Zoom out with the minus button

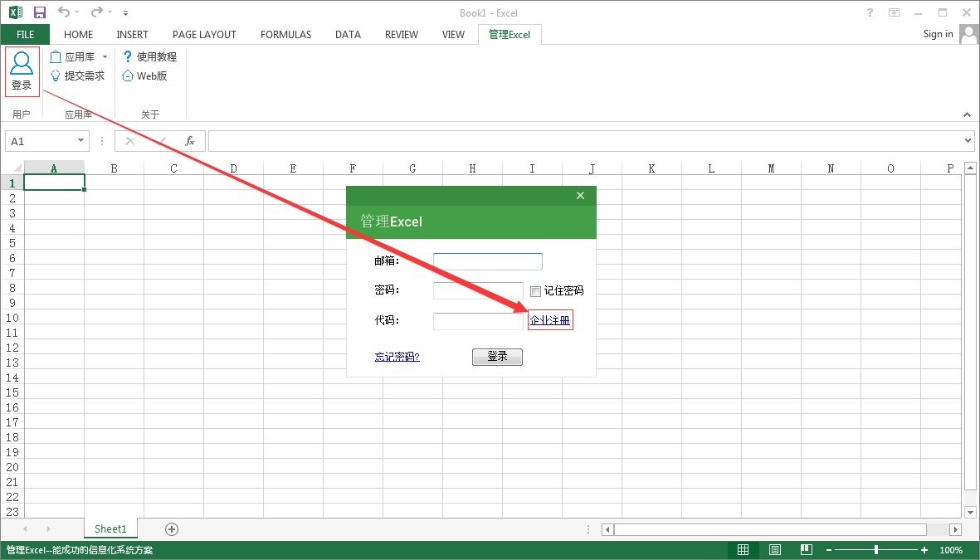[x=829, y=550]
